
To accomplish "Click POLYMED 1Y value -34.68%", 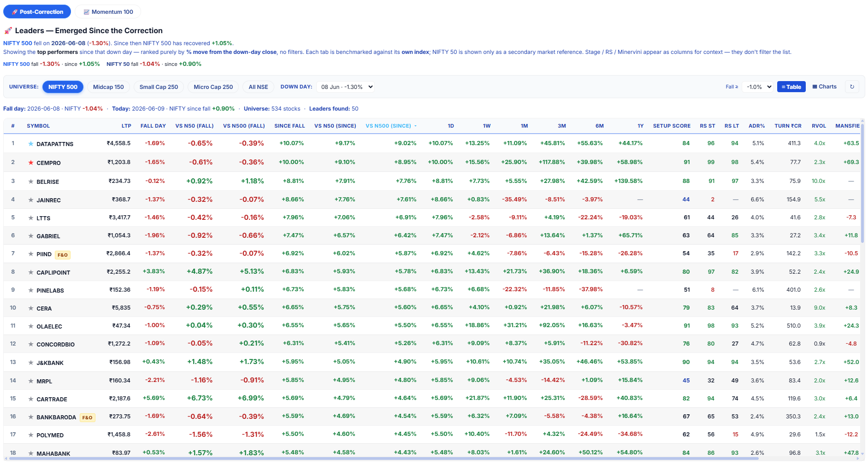I will click(631, 434).
